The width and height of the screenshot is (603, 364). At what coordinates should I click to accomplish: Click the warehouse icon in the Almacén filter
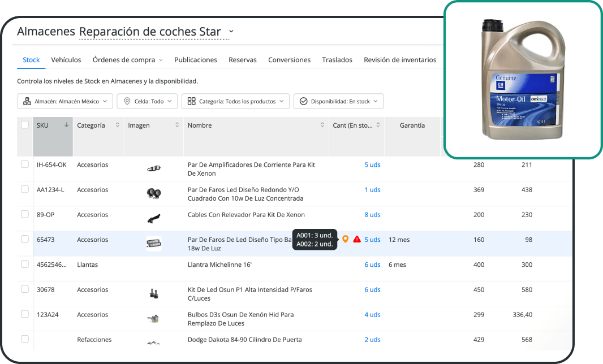pos(27,101)
